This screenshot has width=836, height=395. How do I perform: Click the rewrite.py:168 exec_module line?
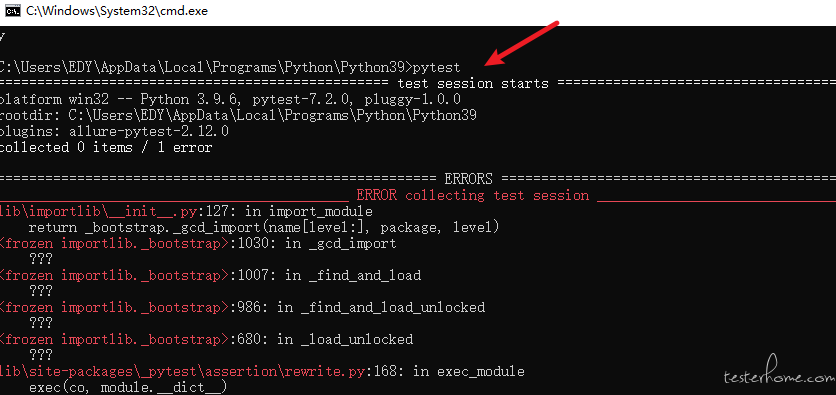(262, 372)
